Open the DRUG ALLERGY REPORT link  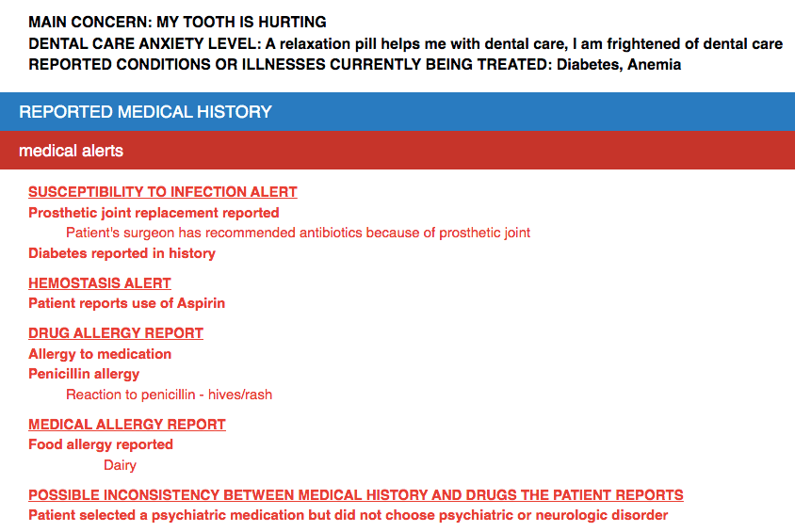click(116, 333)
